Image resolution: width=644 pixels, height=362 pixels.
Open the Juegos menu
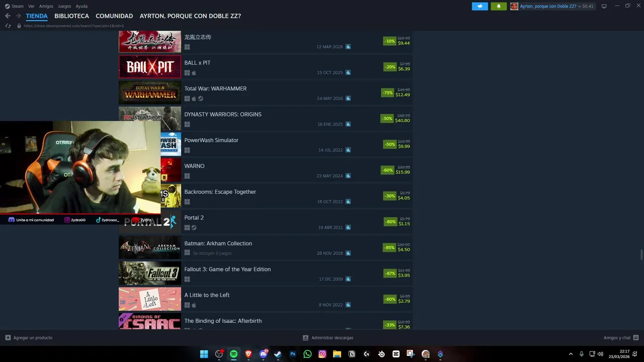pyautogui.click(x=64, y=6)
